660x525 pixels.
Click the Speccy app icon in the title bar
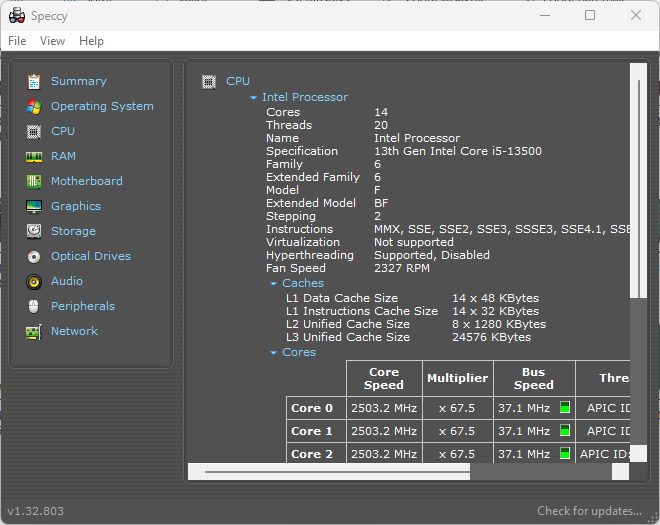(17, 16)
